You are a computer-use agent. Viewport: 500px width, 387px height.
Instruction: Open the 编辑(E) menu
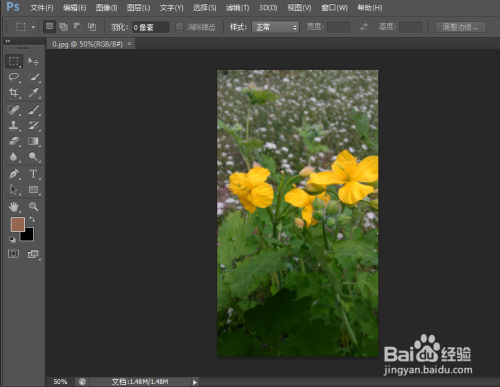click(x=74, y=8)
